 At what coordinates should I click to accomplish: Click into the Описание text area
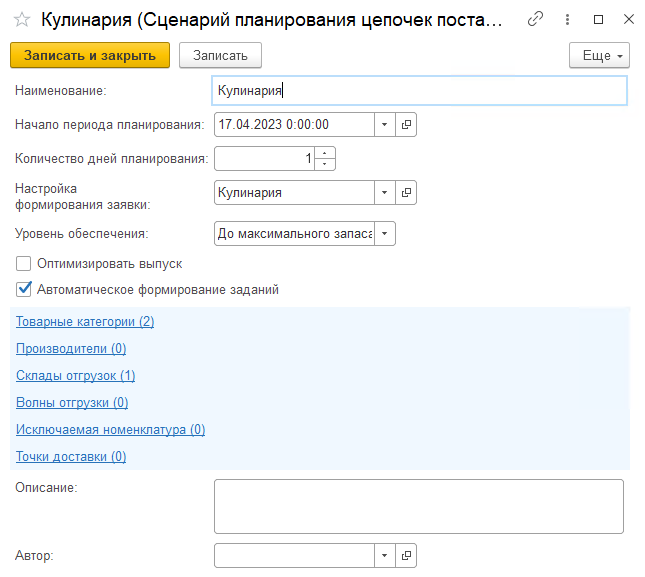tap(418, 506)
